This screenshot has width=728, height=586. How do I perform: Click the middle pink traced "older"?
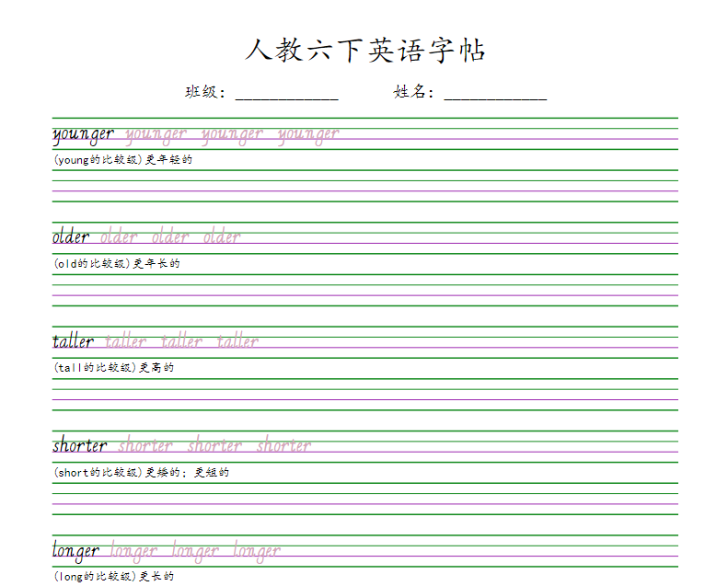point(170,237)
